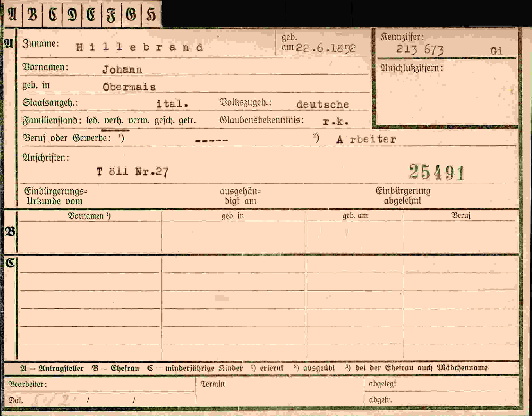Click the 'Familienstand:' label
Image resolution: width=532 pixels, height=416 pixels.
52,120
